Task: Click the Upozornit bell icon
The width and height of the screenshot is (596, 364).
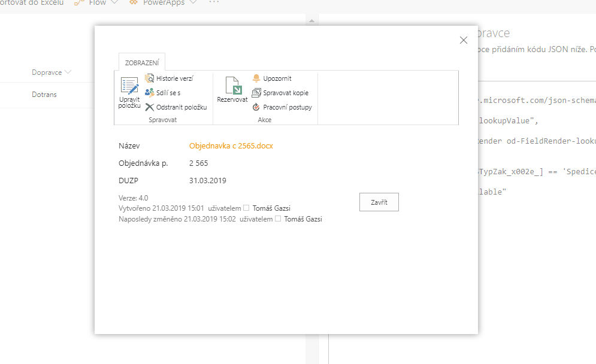Action: [256, 78]
